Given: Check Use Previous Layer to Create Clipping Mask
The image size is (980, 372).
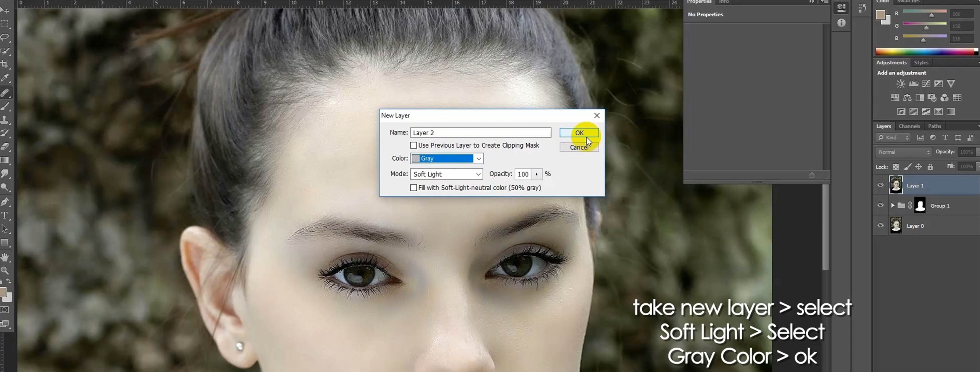Looking at the screenshot, I should point(413,145).
